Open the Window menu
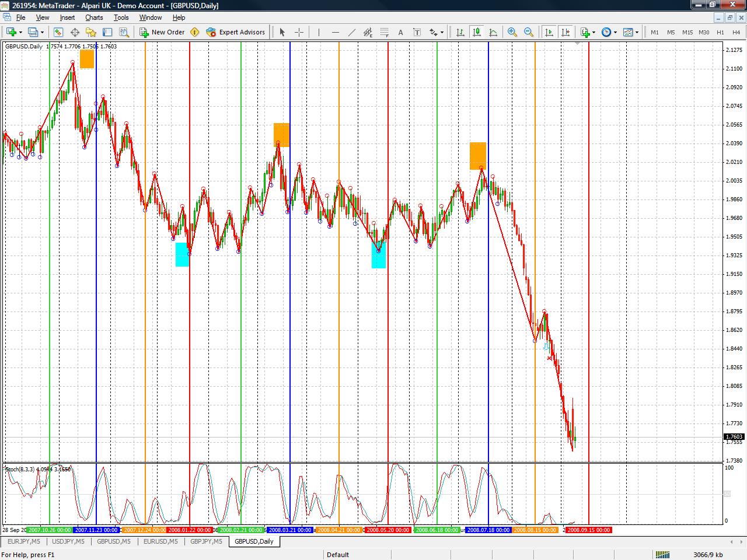This screenshot has width=747, height=560. 151,17
